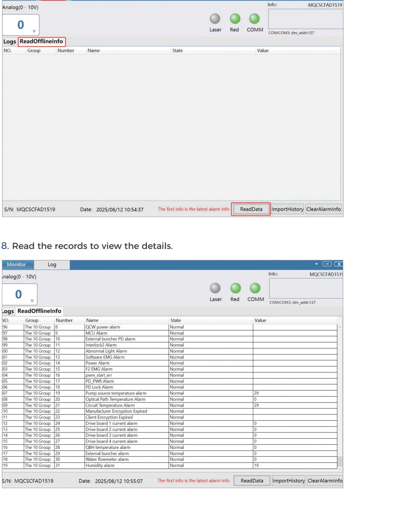Click the Red indicator light in the empty-table window
420x513 pixels.
pos(235,19)
